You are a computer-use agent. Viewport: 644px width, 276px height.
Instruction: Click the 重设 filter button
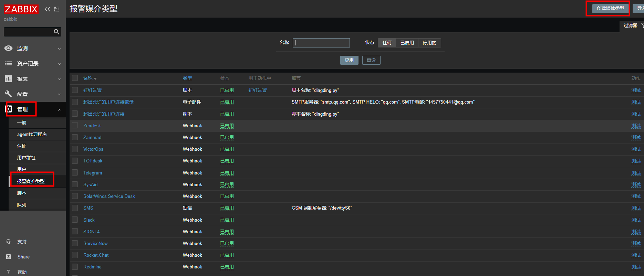[371, 60]
